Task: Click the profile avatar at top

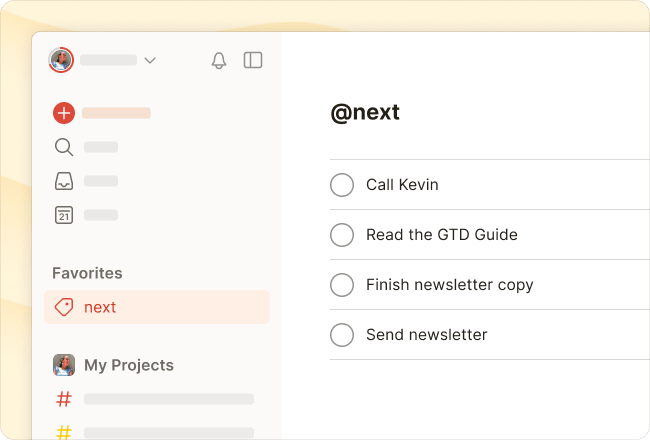Action: coord(60,60)
